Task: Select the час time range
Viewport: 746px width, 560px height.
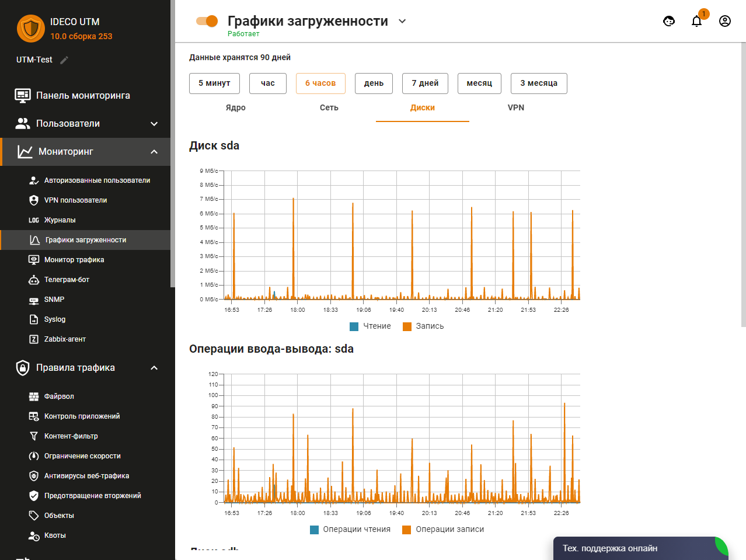Action: click(x=268, y=84)
